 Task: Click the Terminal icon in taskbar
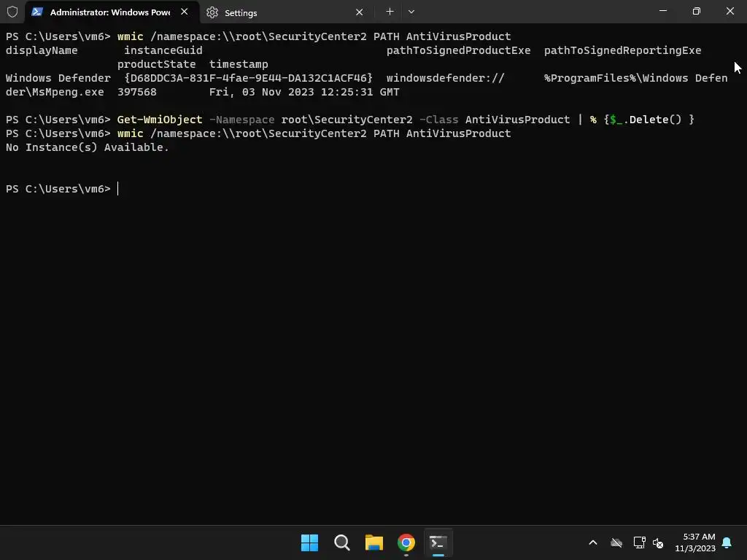coord(438,542)
